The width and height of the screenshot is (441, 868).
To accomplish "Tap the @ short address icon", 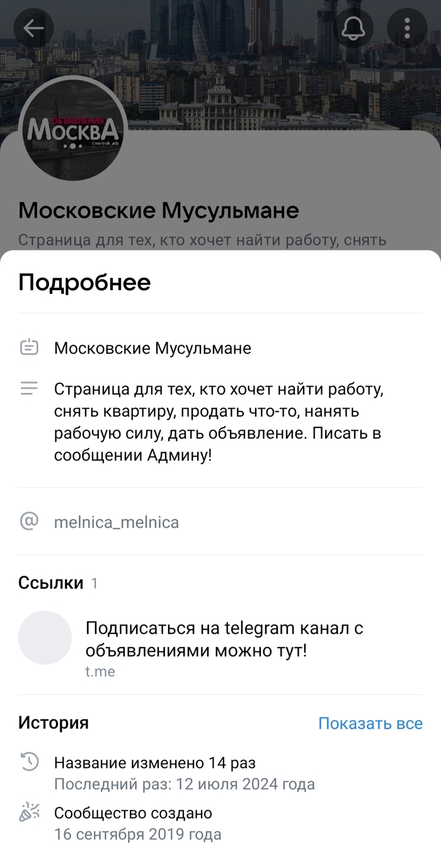I will (x=30, y=521).
